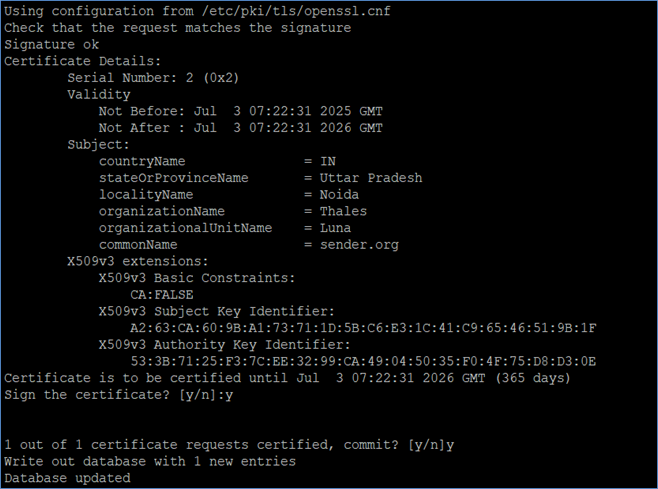Select the CA:FALSE constraint text
The image size is (658, 489).
tap(162, 295)
